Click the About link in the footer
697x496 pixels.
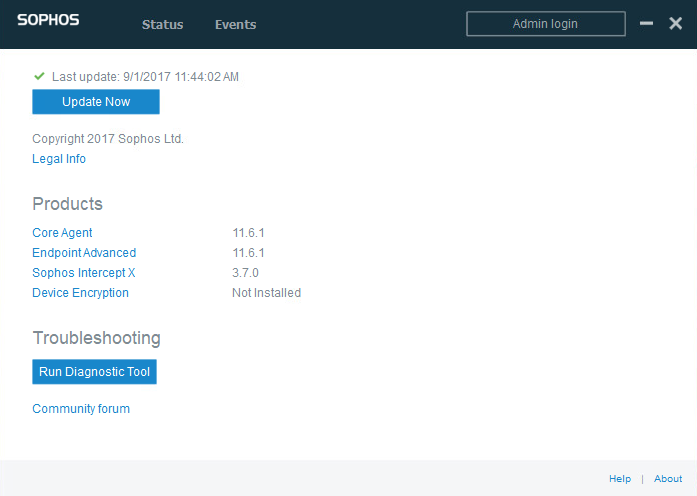coord(668,479)
